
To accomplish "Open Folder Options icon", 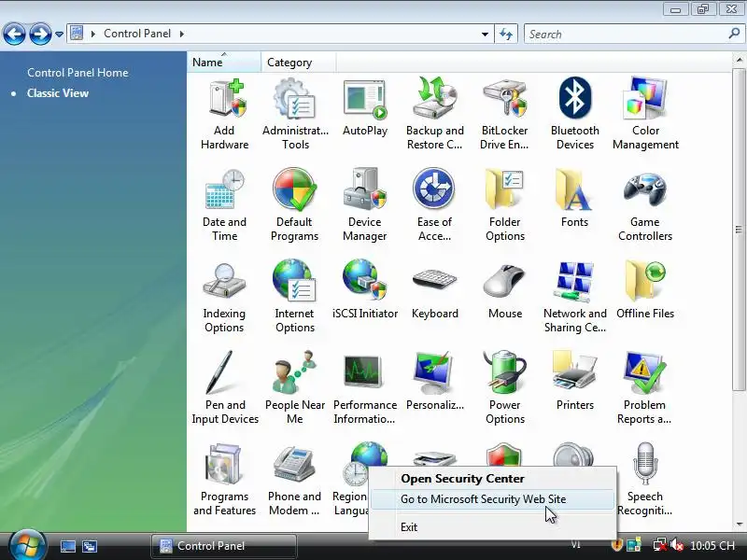I will [x=504, y=205].
